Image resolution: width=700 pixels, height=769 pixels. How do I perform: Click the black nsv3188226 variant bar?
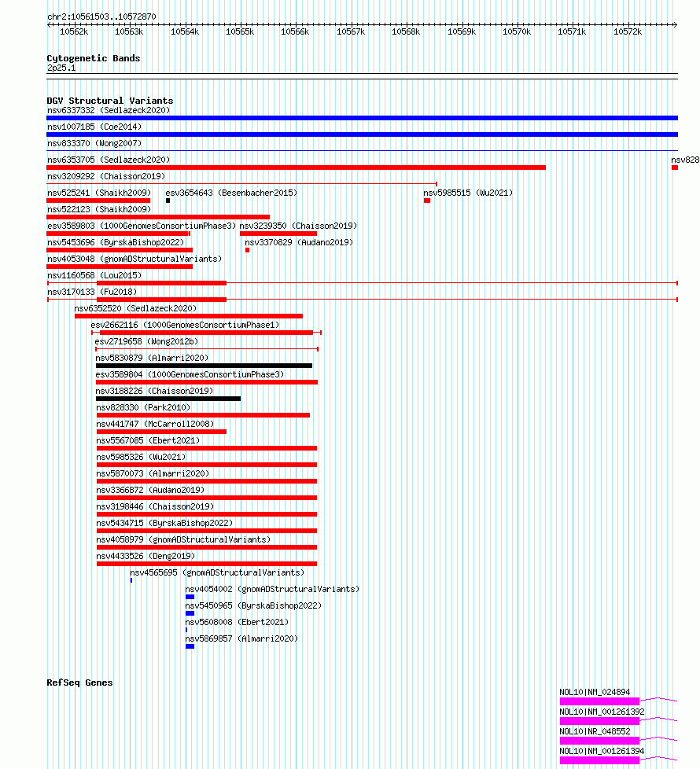(168, 399)
